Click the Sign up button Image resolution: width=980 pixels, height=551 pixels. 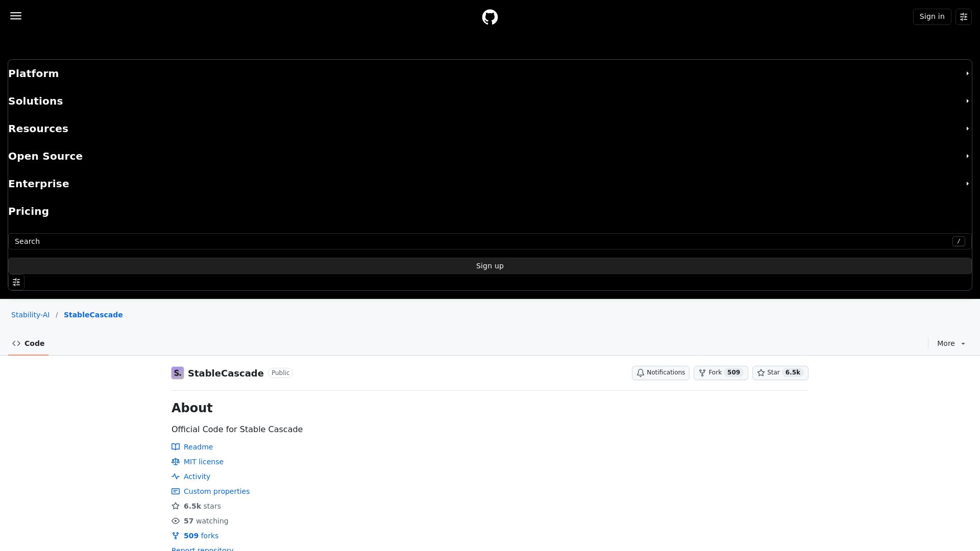click(490, 266)
